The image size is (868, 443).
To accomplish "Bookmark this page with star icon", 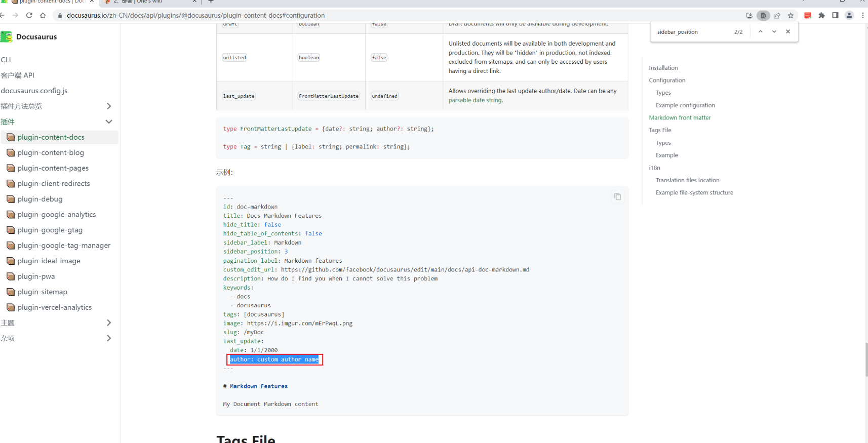I will coord(791,16).
